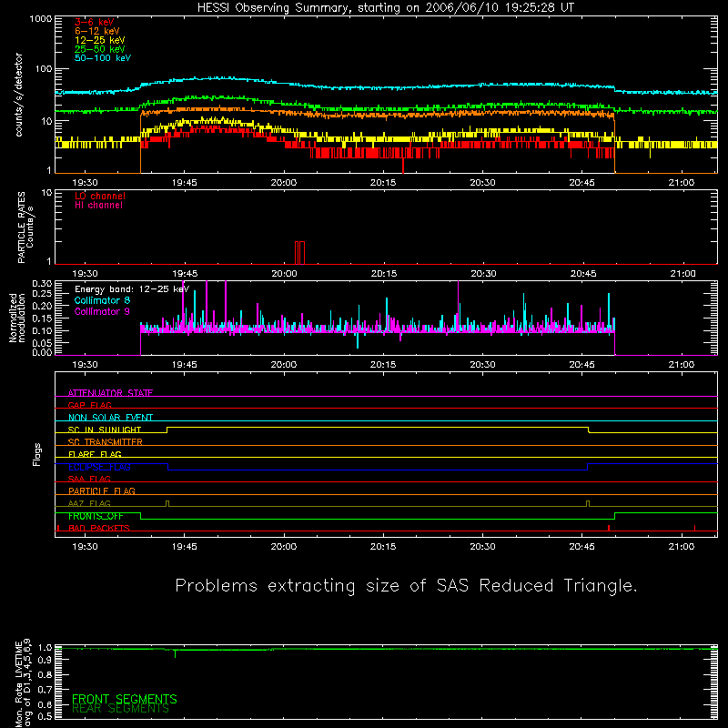This screenshot has width=728, height=728.
Task: Click the yellow 12-25 keV legend entry in count-rate panel
Action: point(100,40)
